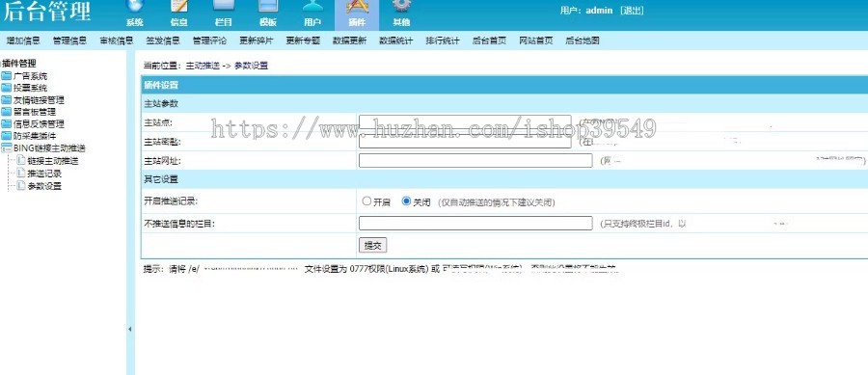
Task: Click the admin username text
Action: [599, 10]
